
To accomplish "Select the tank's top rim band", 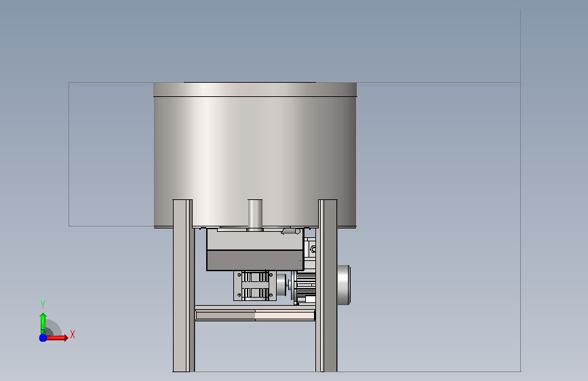I will (x=255, y=89).
